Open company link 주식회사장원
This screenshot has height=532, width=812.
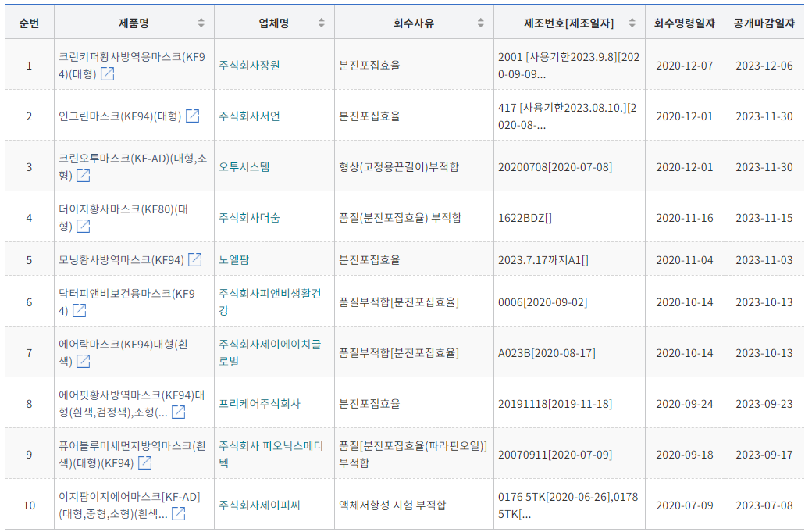pos(249,66)
